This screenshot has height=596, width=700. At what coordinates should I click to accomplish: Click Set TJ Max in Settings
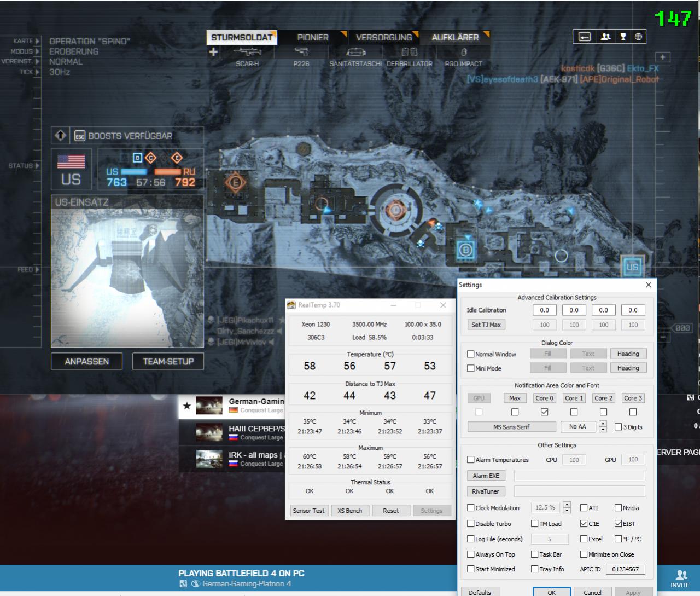coord(486,325)
